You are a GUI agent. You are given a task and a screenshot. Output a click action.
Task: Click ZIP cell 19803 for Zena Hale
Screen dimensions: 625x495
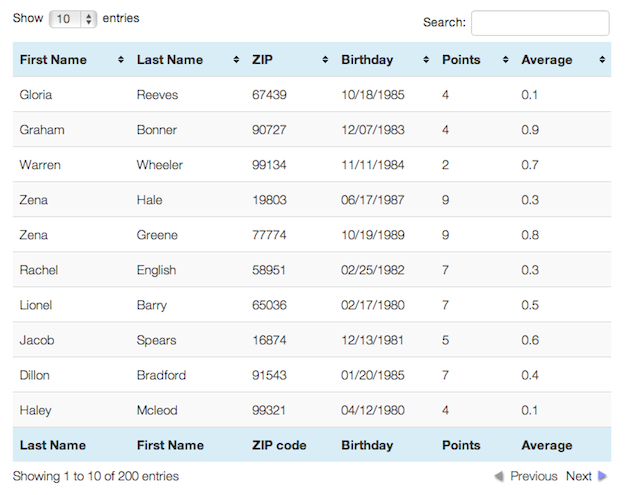pyautogui.click(x=269, y=200)
